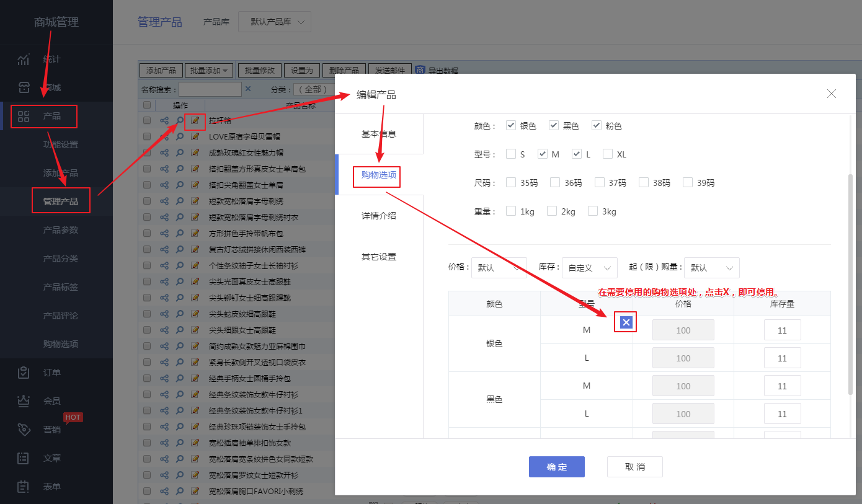Open the 表单 forms section icon

pyautogui.click(x=24, y=487)
